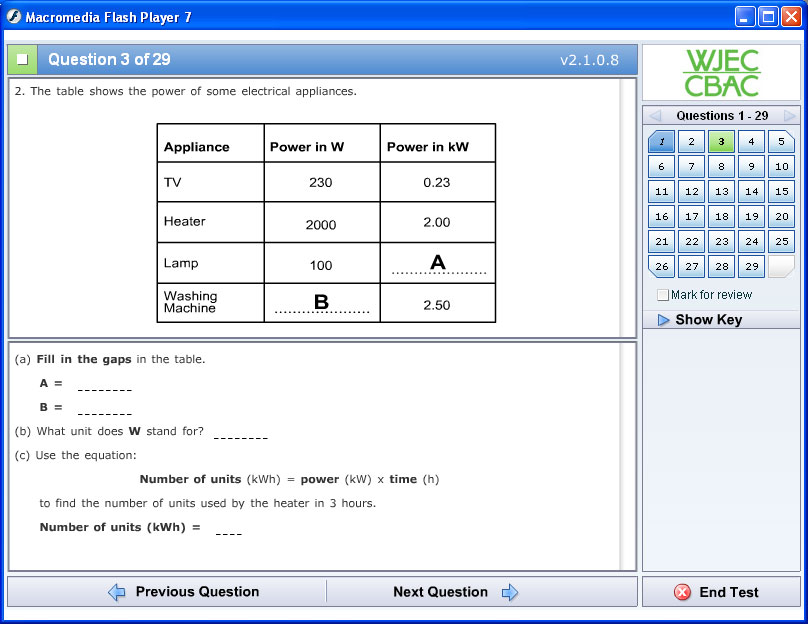808x624 pixels.
Task: Toggle the white square in question header
Action: pos(22,59)
